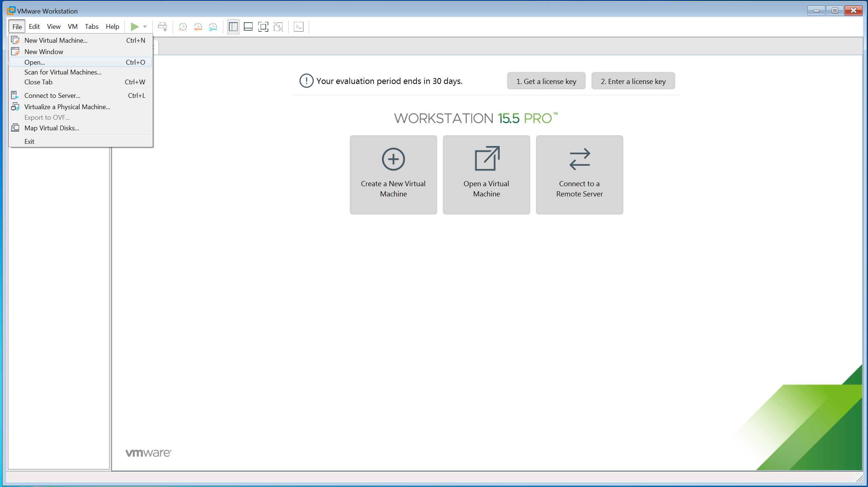Choose New Window menu entry
868x487 pixels.
click(x=81, y=51)
